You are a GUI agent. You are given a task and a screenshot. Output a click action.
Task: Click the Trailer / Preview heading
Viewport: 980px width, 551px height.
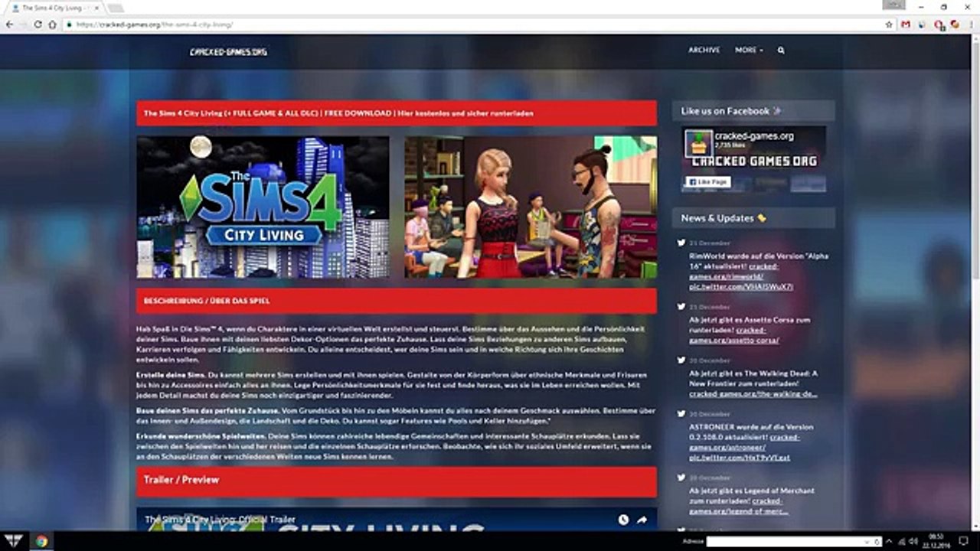coord(181,480)
